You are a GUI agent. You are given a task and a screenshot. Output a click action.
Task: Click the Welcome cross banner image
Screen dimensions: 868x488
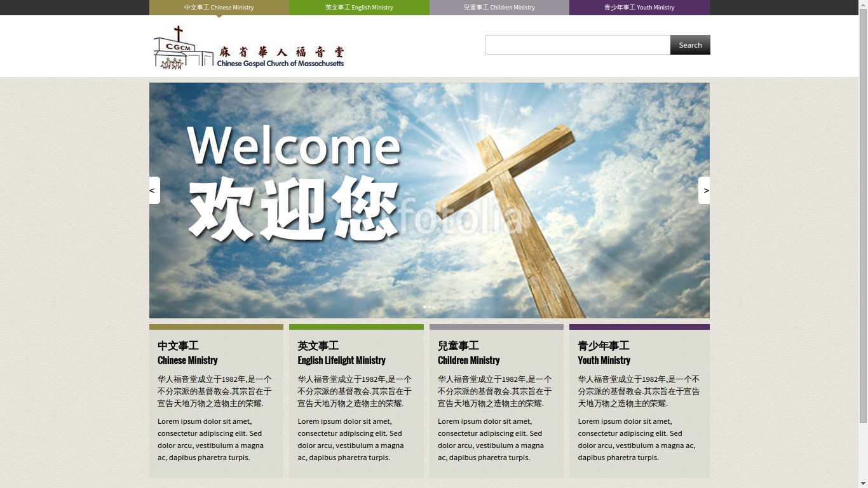click(430, 200)
